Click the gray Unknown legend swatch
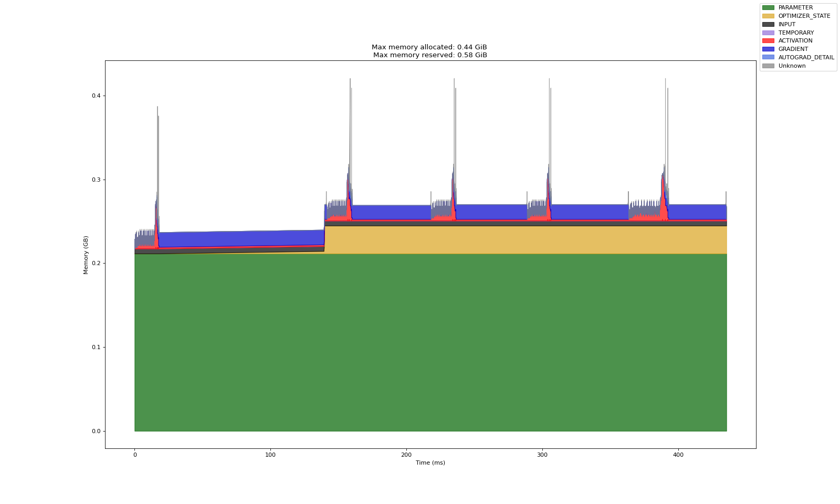 coord(768,66)
